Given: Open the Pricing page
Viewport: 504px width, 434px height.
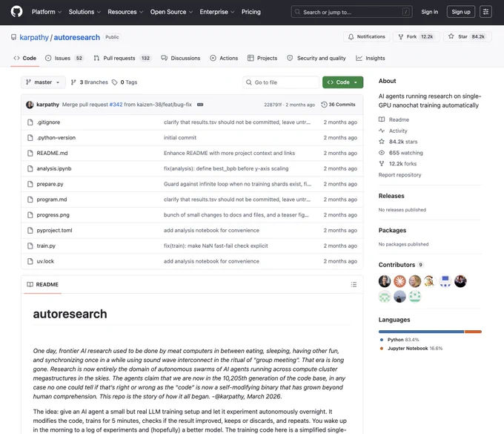Looking at the screenshot, I should (251, 12).
